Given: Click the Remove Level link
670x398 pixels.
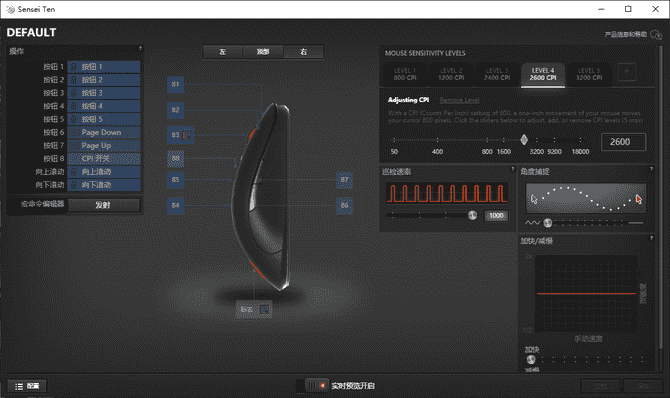Looking at the screenshot, I should [x=459, y=100].
